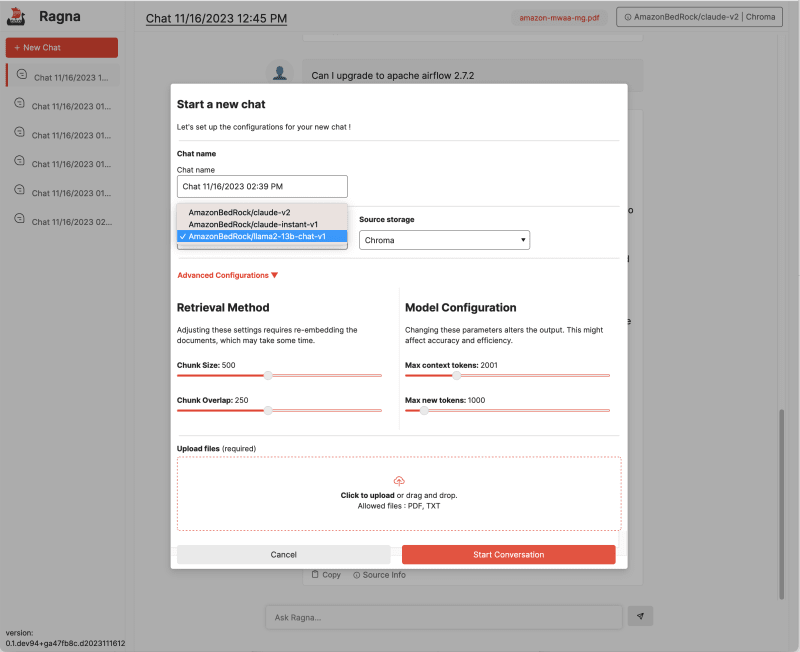Open the Source storage Chroma dropdown
The height and width of the screenshot is (652, 800).
pyautogui.click(x=444, y=240)
